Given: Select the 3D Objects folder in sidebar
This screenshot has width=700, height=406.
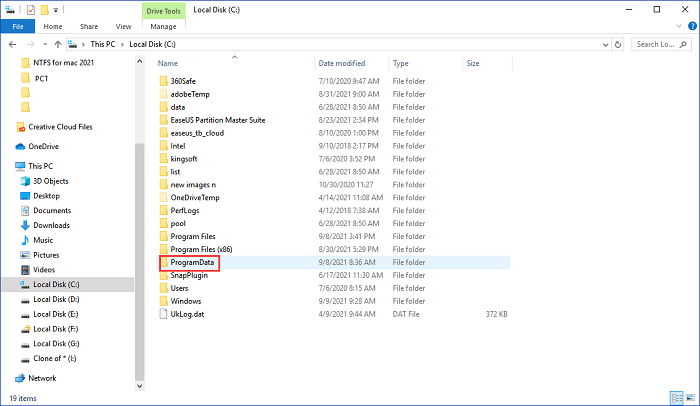Looking at the screenshot, I should (x=50, y=181).
